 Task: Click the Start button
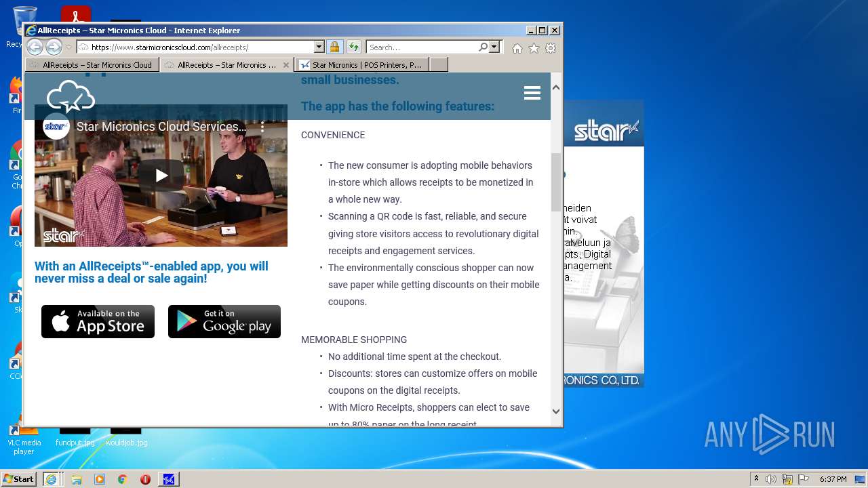coord(19,479)
